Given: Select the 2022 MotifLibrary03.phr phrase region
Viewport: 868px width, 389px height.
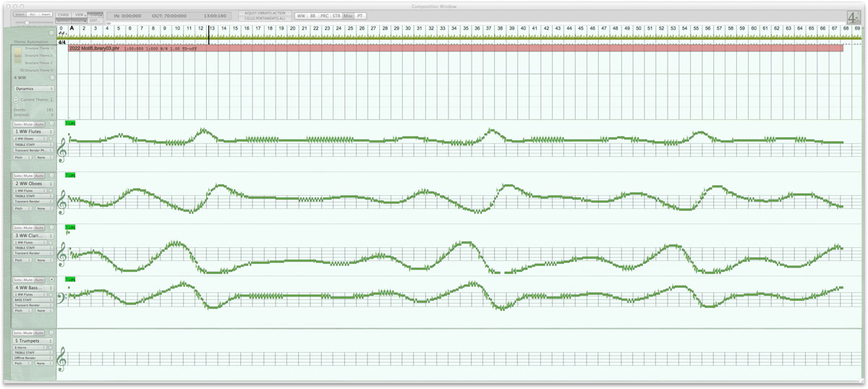Looking at the screenshot, I should [456, 48].
